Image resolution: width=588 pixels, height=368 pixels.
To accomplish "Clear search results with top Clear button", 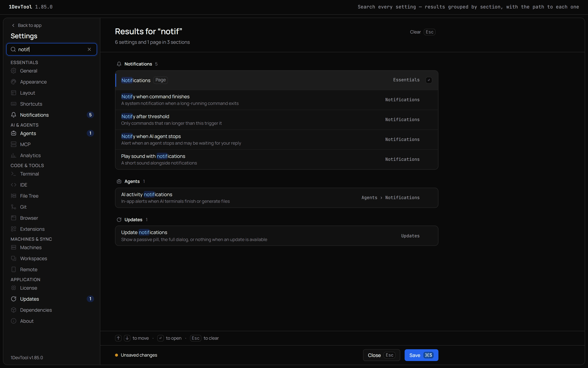I will (x=423, y=32).
